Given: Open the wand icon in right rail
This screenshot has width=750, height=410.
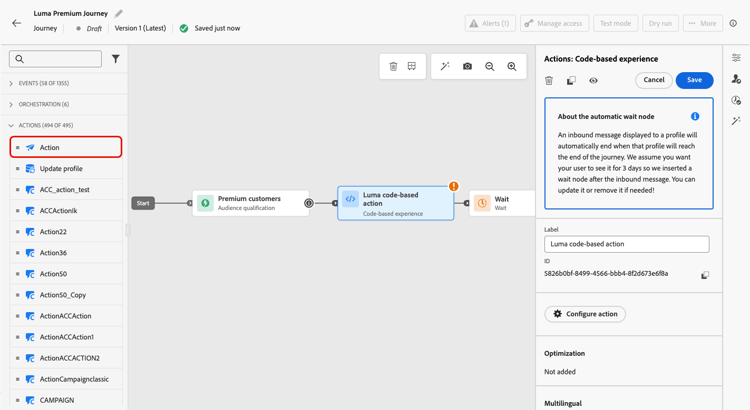Looking at the screenshot, I should click(x=736, y=121).
